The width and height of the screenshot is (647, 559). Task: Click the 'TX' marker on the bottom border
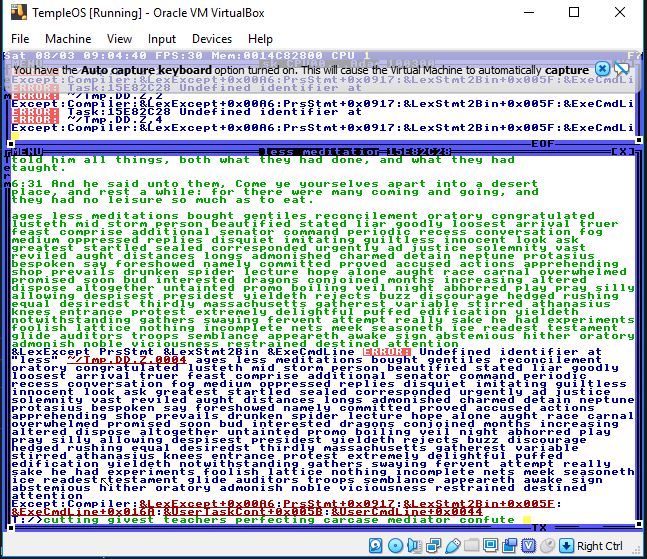[x=539, y=527]
